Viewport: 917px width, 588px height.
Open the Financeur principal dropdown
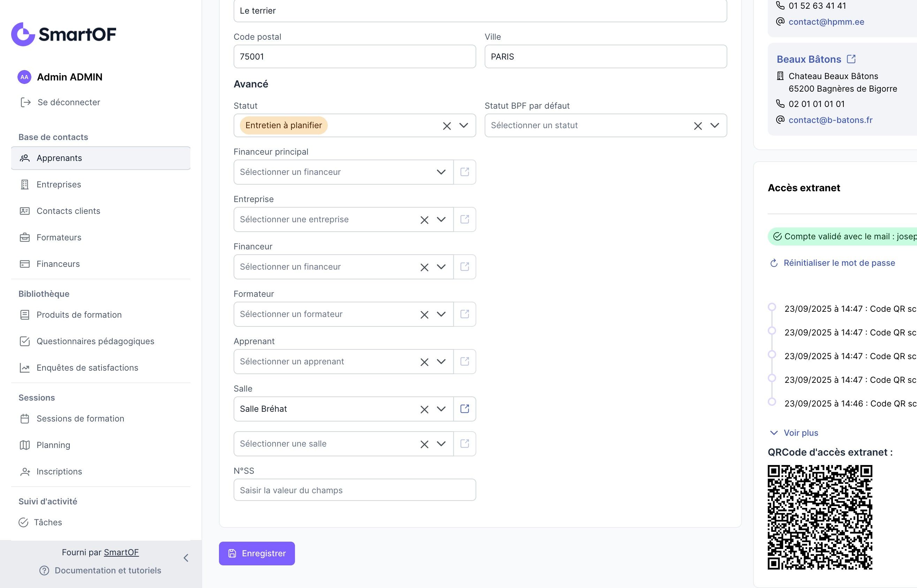point(441,172)
